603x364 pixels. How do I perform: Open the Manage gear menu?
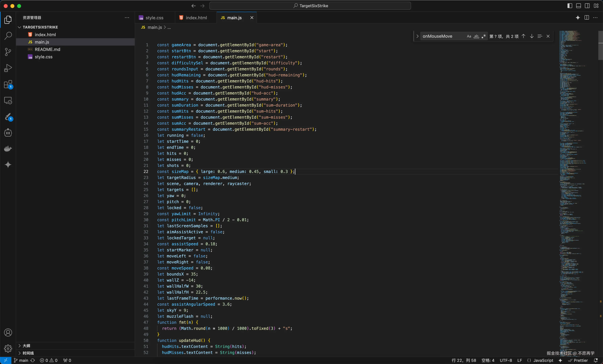(x=8, y=348)
